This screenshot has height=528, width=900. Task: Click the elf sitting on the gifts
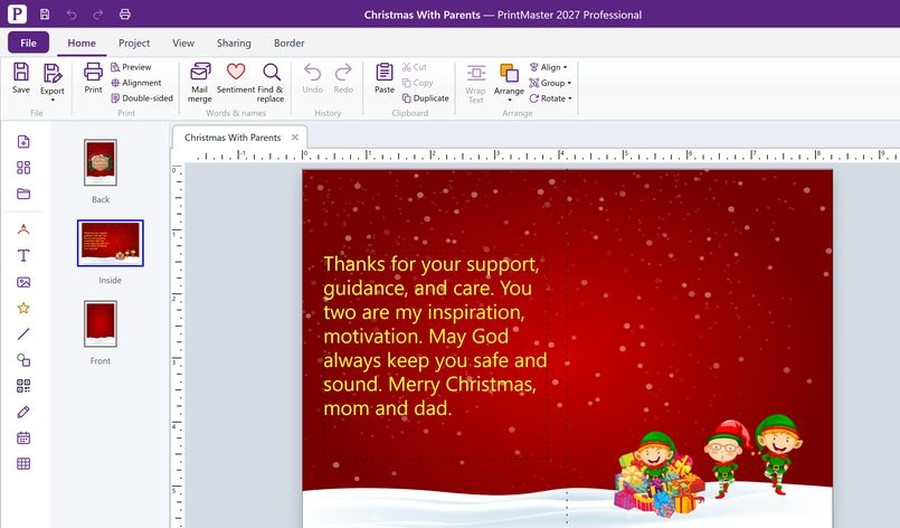point(655,456)
